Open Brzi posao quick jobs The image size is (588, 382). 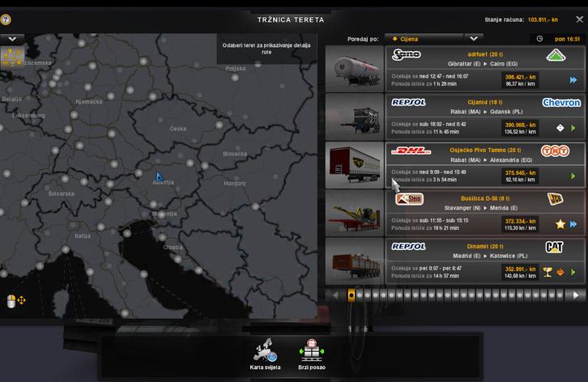coord(311,352)
